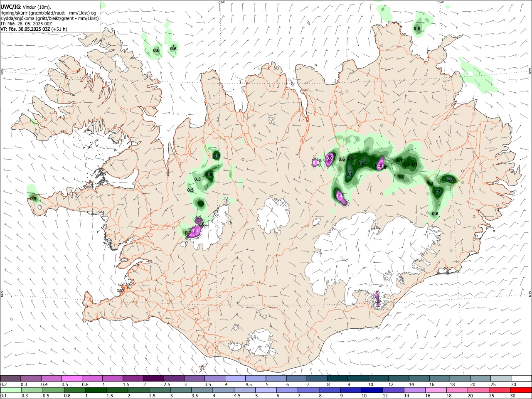Image resolution: width=532 pixels, height=399 pixels.
Task: Click the '0.9' precipitation value on Snæfellsnes
Action: click(33, 199)
